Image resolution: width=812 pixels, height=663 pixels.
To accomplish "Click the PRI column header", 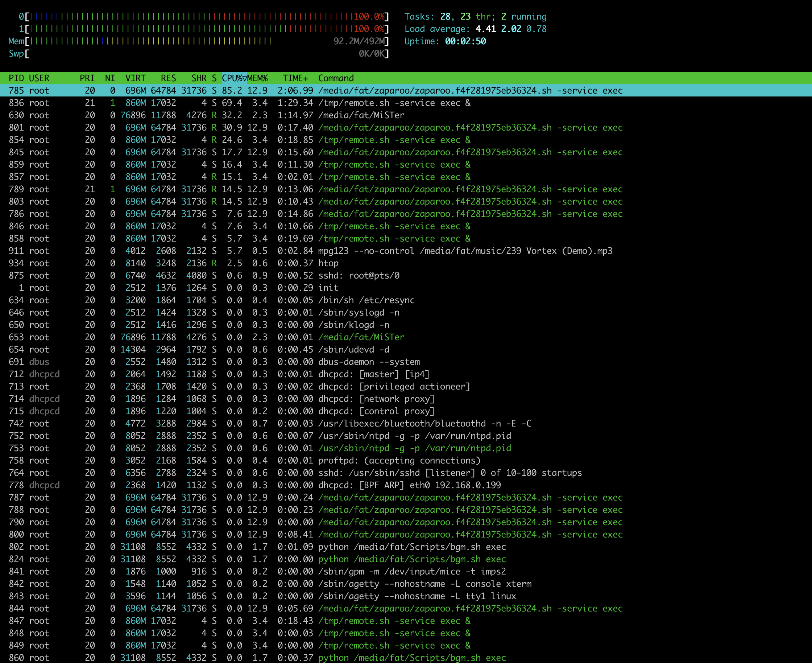I will pos(87,78).
